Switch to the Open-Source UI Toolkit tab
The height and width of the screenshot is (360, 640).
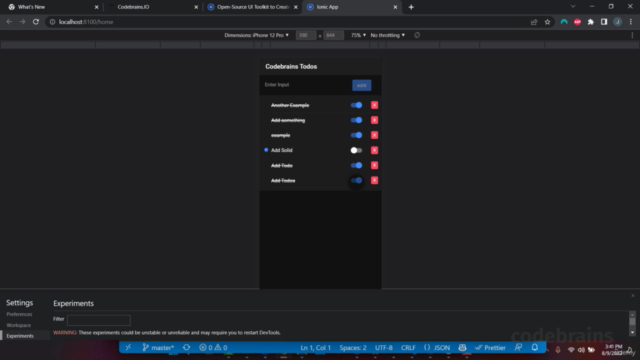pos(252,7)
